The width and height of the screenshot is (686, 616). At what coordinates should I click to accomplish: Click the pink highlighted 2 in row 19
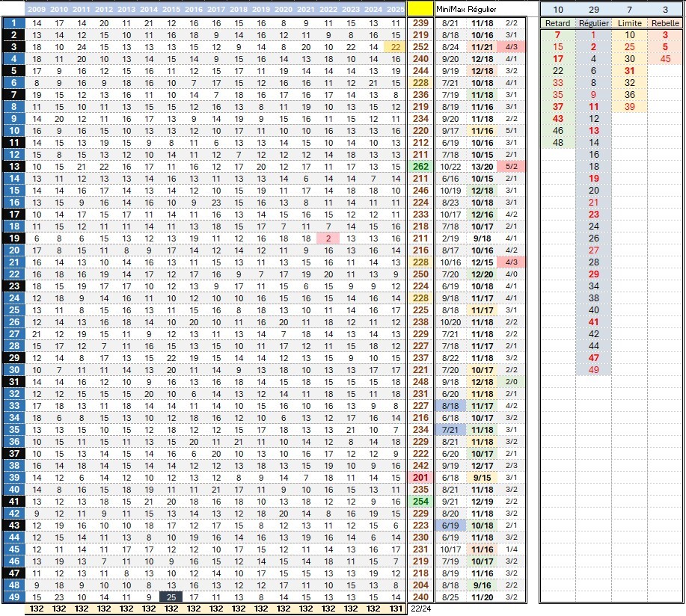click(x=328, y=238)
